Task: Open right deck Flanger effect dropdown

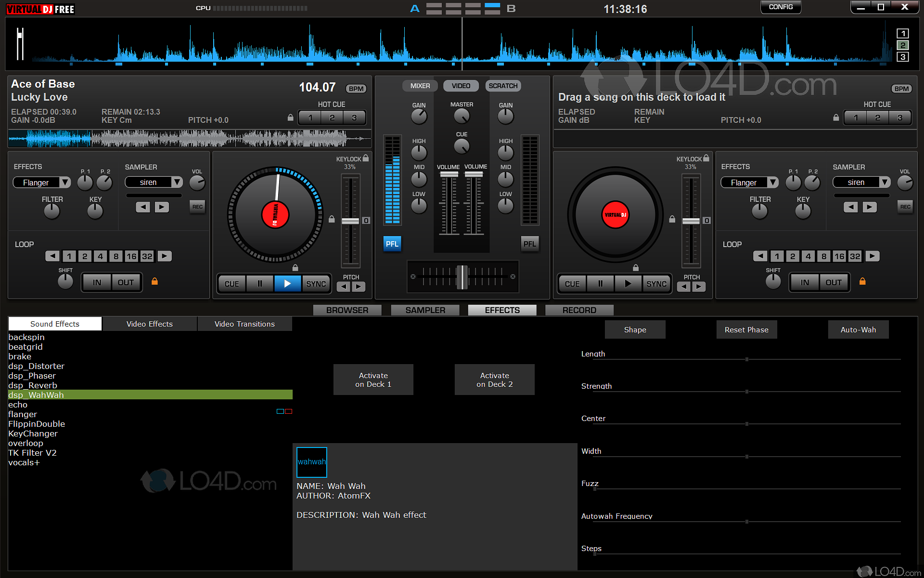Action: pyautogui.click(x=772, y=183)
